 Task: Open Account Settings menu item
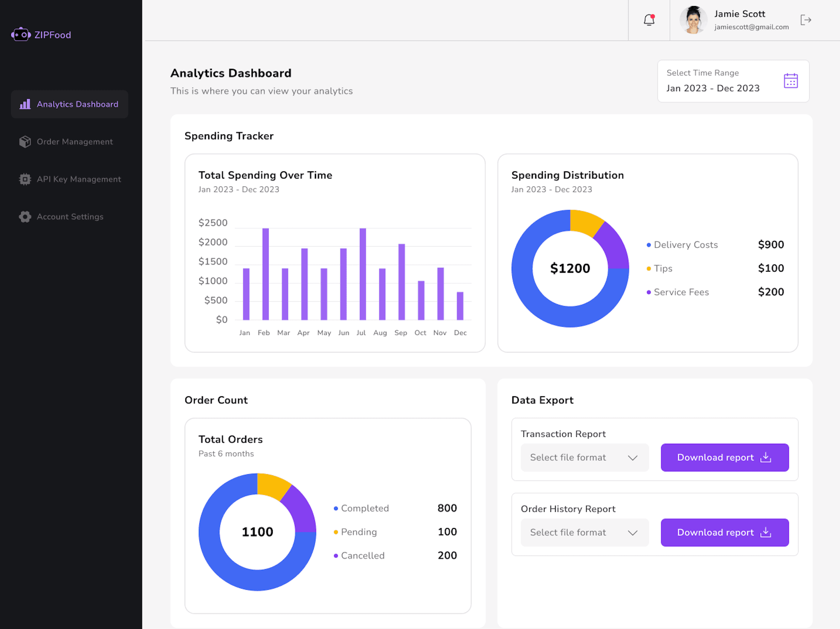70,217
